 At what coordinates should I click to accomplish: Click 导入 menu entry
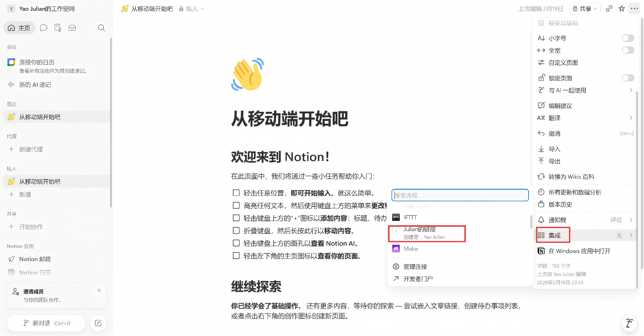585,149
